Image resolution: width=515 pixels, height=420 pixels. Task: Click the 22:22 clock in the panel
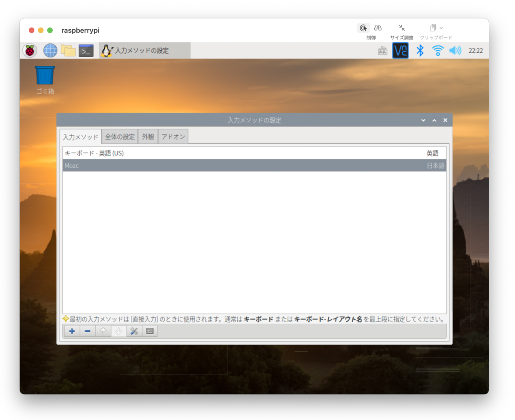[476, 51]
